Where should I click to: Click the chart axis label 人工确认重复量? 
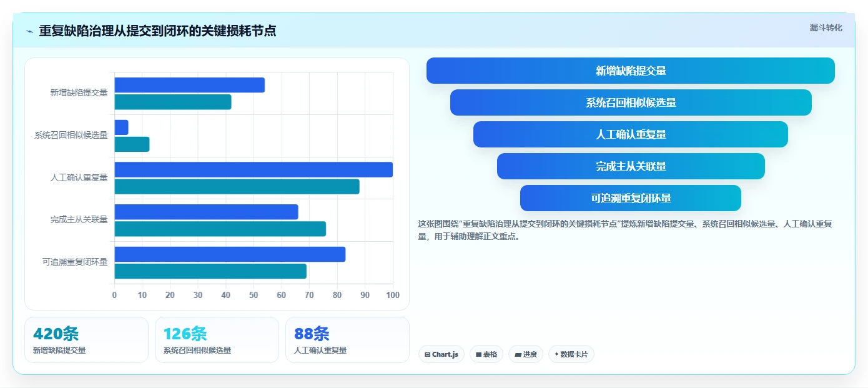[x=79, y=177]
